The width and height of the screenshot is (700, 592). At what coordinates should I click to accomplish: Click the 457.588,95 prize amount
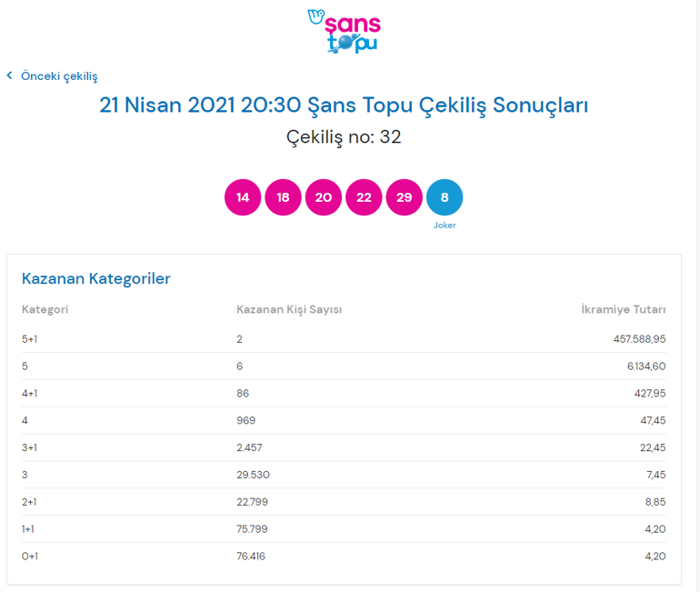[639, 339]
